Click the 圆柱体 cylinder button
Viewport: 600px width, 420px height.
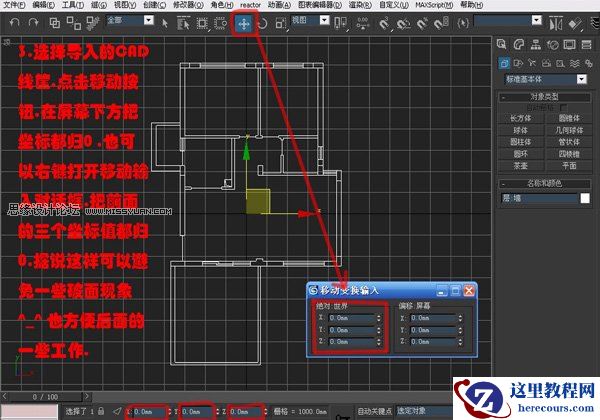(x=520, y=142)
